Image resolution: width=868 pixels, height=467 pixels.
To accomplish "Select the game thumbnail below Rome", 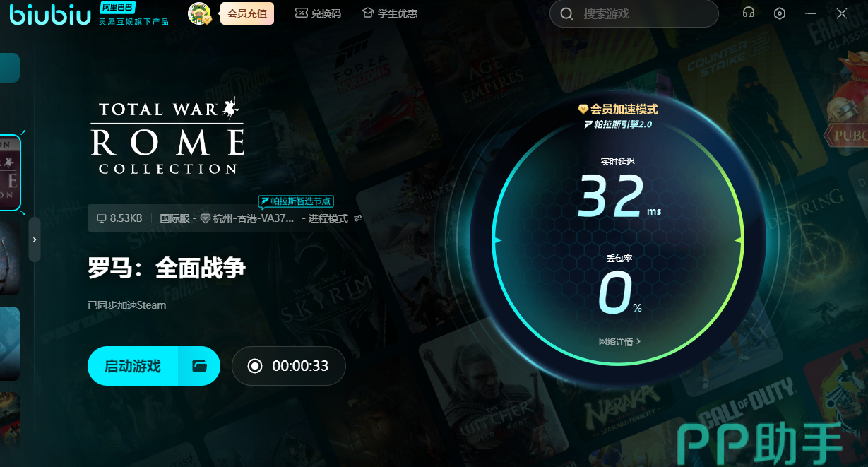I will pos(10,258).
